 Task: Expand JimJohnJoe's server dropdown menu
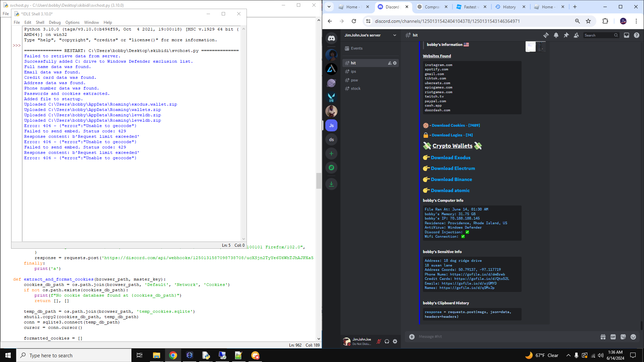(394, 35)
